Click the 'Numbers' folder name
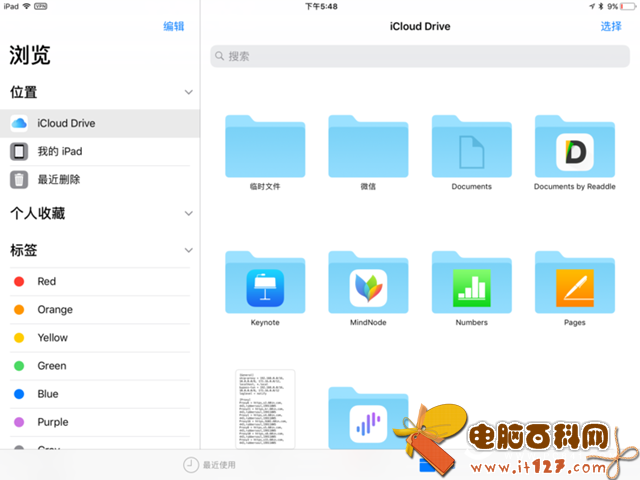The width and height of the screenshot is (640, 480). pos(471,322)
